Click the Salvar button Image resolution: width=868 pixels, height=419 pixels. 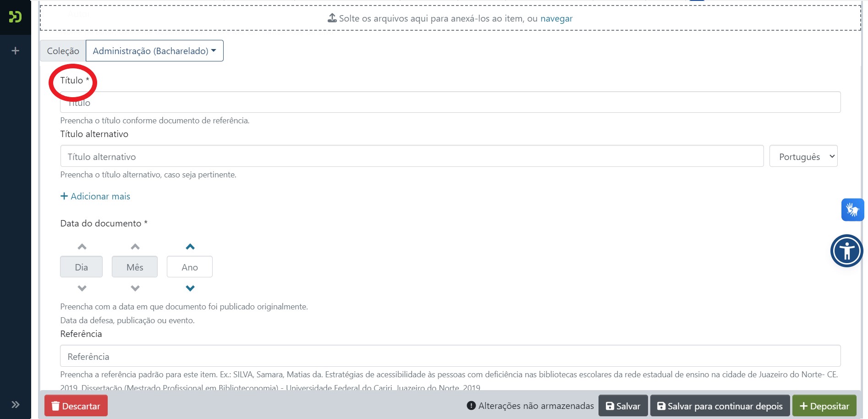click(623, 406)
